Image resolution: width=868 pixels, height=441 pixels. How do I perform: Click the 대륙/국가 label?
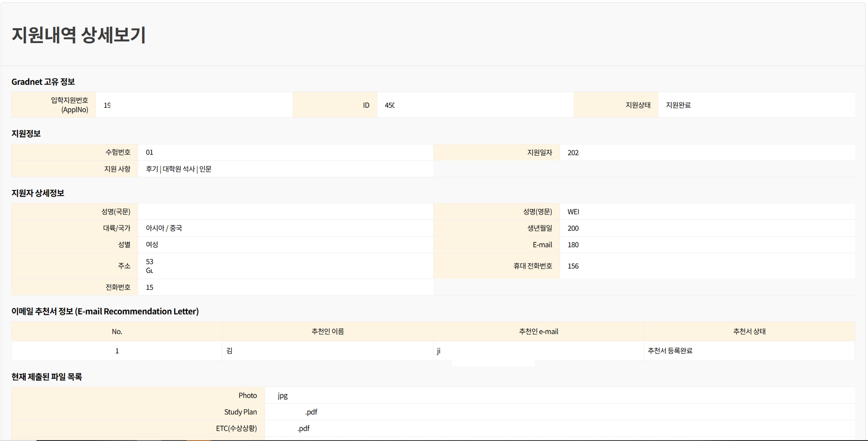pos(117,228)
